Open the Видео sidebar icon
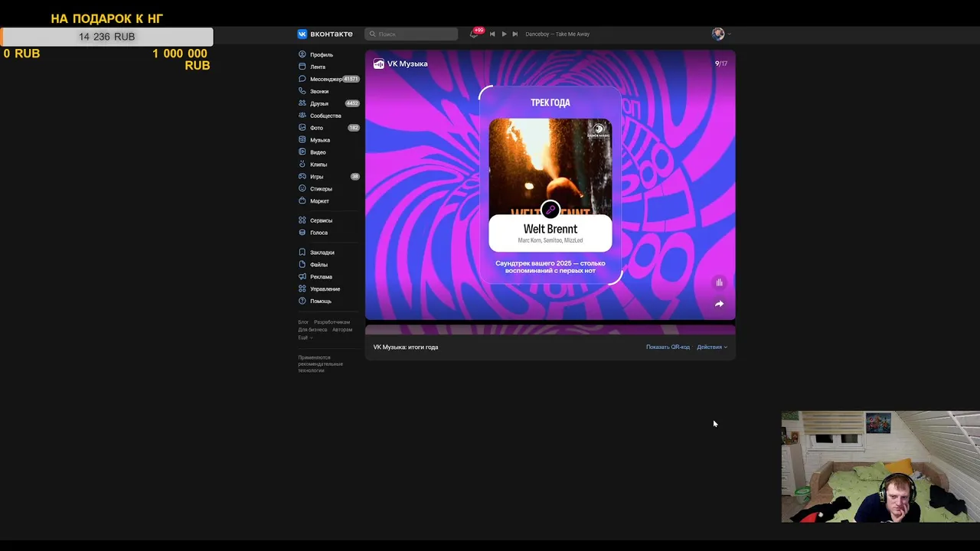The image size is (980, 551). pos(302,152)
